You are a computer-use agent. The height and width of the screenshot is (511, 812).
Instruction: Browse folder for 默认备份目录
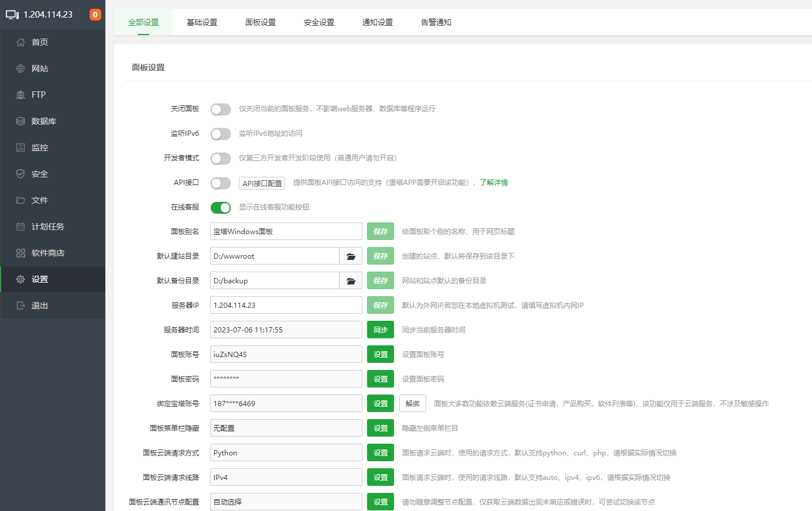[x=351, y=281]
